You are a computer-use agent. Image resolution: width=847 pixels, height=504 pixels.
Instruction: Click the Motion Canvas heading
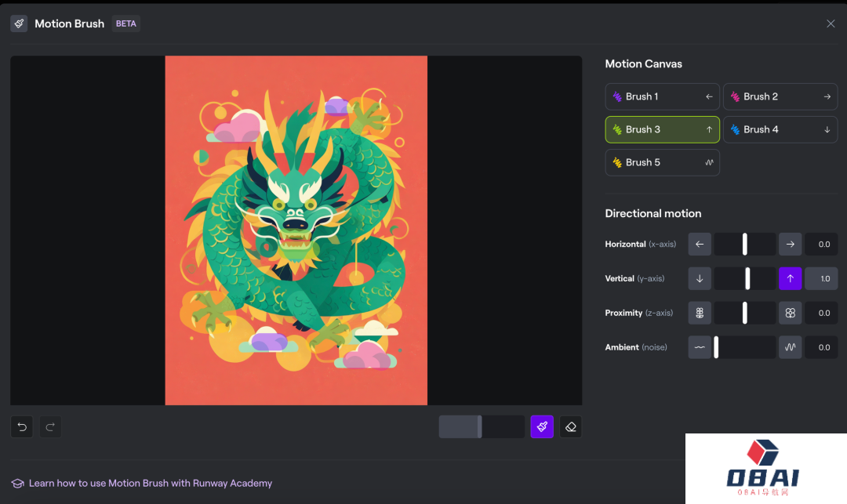(643, 63)
